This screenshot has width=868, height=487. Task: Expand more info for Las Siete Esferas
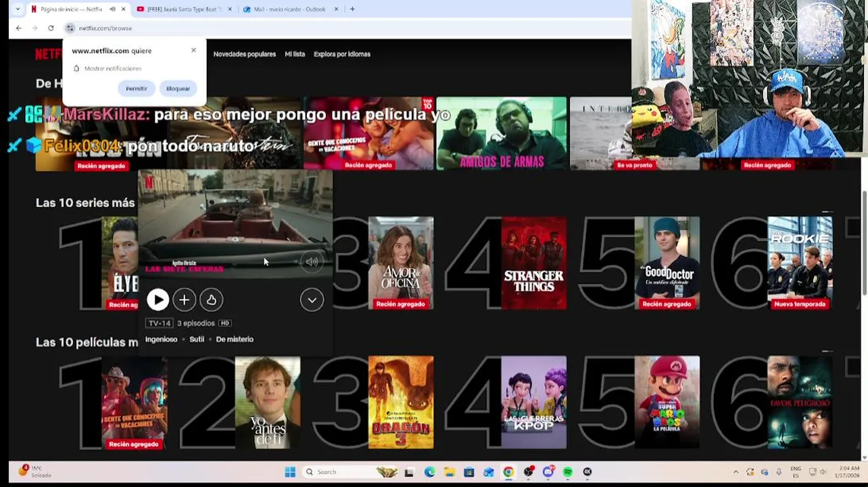pos(312,300)
